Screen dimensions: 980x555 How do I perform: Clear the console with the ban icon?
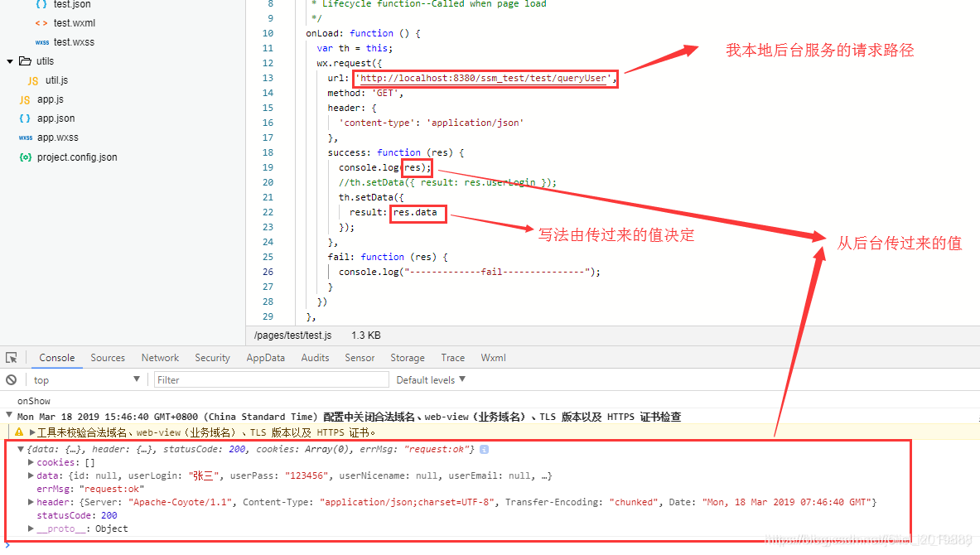coord(12,379)
